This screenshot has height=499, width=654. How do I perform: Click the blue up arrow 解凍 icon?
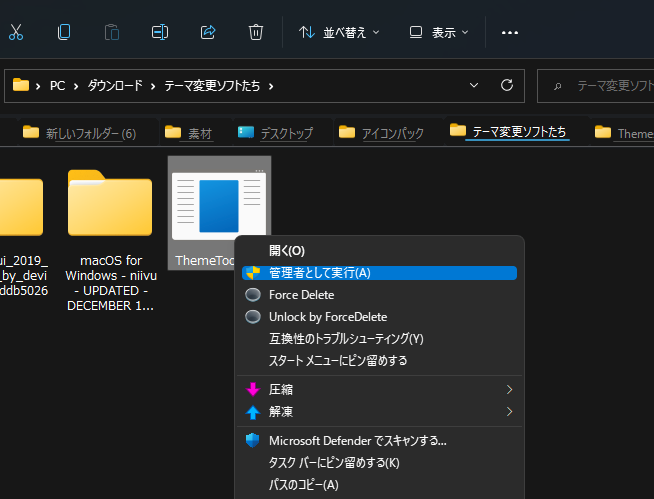[253, 412]
